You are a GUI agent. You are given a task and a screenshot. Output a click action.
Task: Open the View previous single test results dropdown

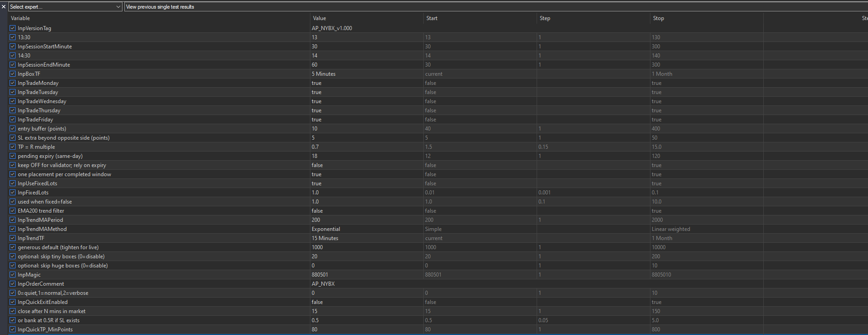click(496, 7)
